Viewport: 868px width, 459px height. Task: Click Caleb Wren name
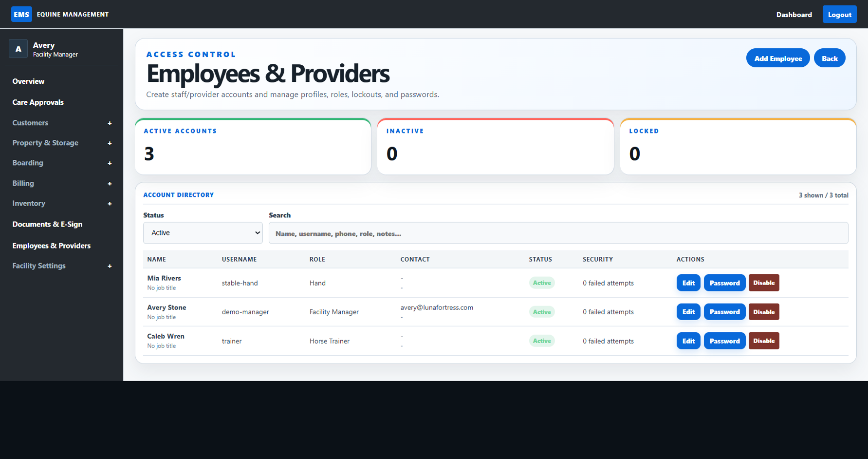point(166,336)
